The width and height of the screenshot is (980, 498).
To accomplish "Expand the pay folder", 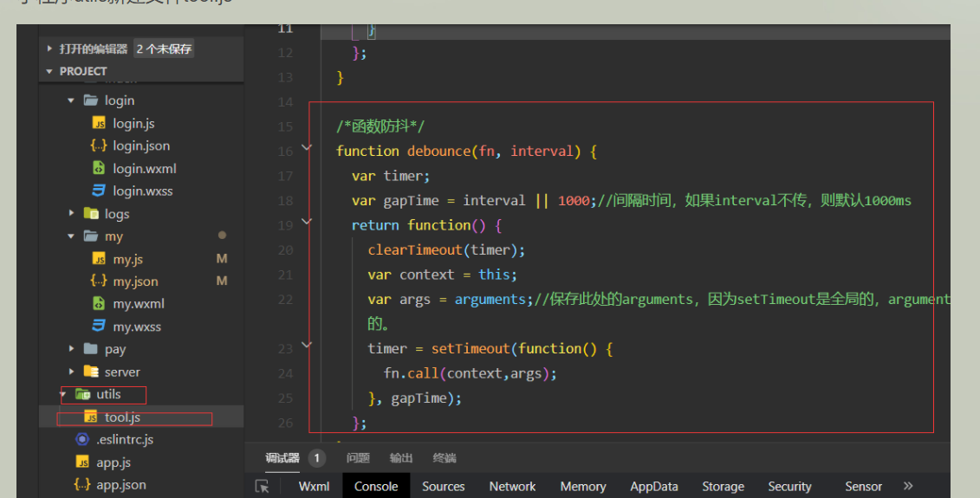I will pos(71,349).
